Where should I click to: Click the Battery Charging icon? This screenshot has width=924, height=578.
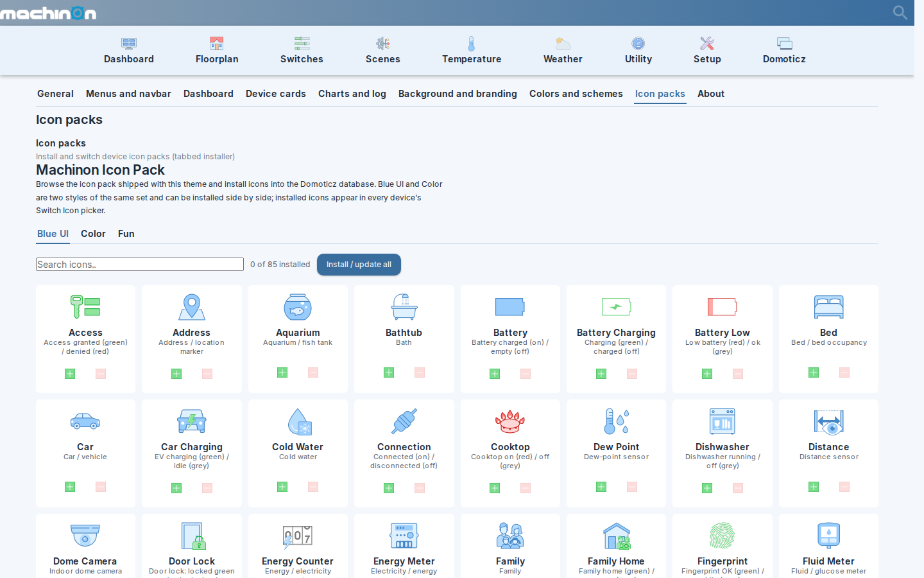(x=616, y=307)
